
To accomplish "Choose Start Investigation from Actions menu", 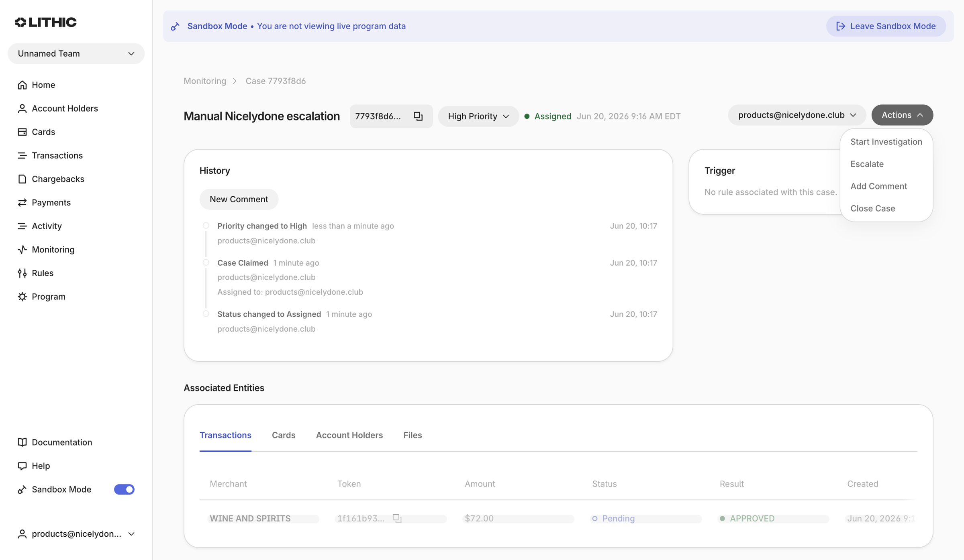I will tap(886, 142).
